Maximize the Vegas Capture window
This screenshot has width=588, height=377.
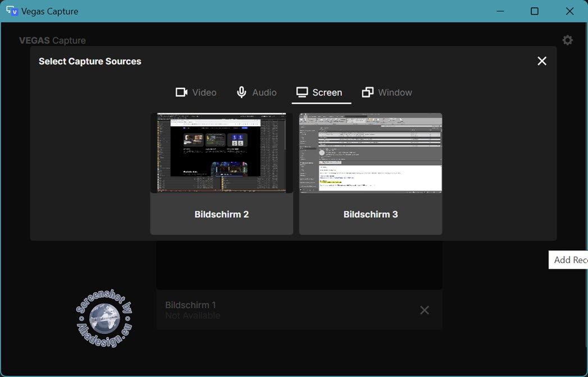tap(535, 11)
